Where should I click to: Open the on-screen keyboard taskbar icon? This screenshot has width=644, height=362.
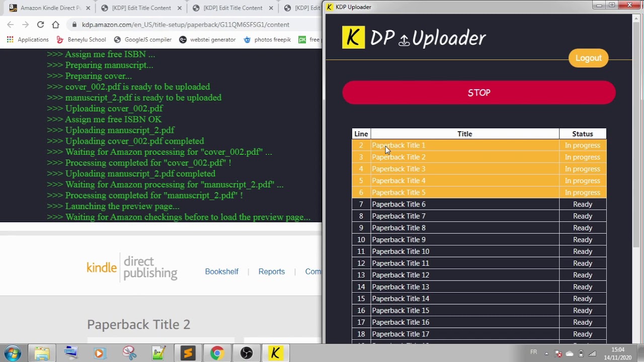click(71, 353)
